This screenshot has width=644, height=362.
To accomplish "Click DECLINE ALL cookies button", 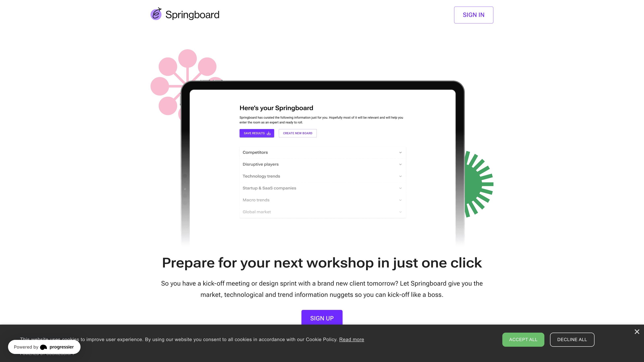I will coord(572,339).
